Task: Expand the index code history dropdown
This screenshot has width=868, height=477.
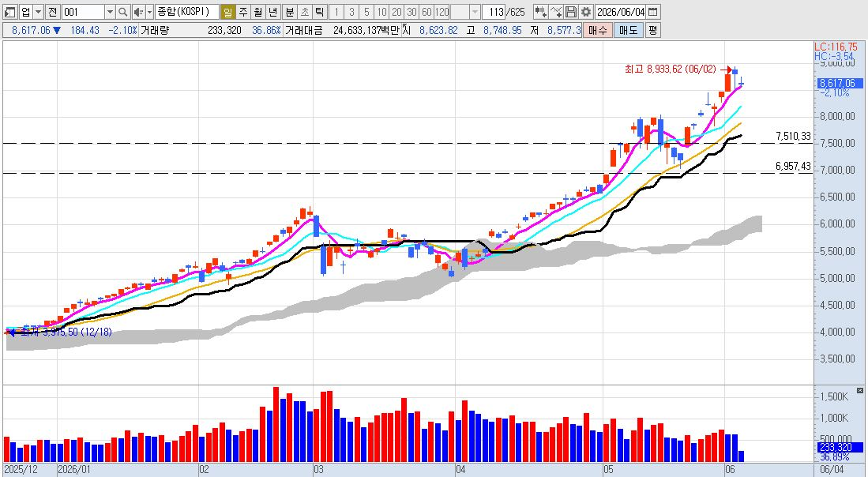Action: 110,12
